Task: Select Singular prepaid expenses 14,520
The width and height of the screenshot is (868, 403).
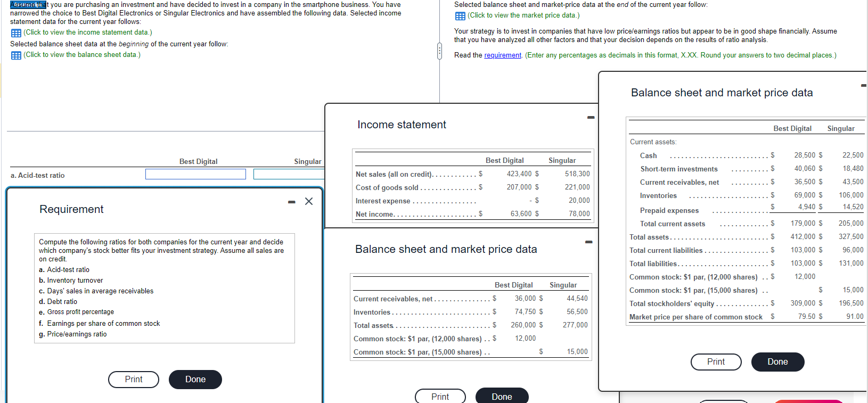Action: tap(853, 207)
